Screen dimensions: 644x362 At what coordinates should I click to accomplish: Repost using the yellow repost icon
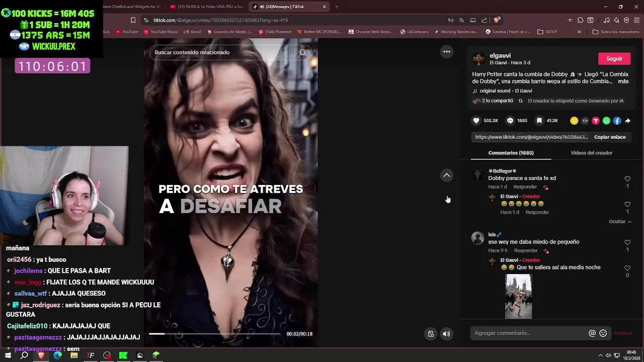[x=574, y=121]
